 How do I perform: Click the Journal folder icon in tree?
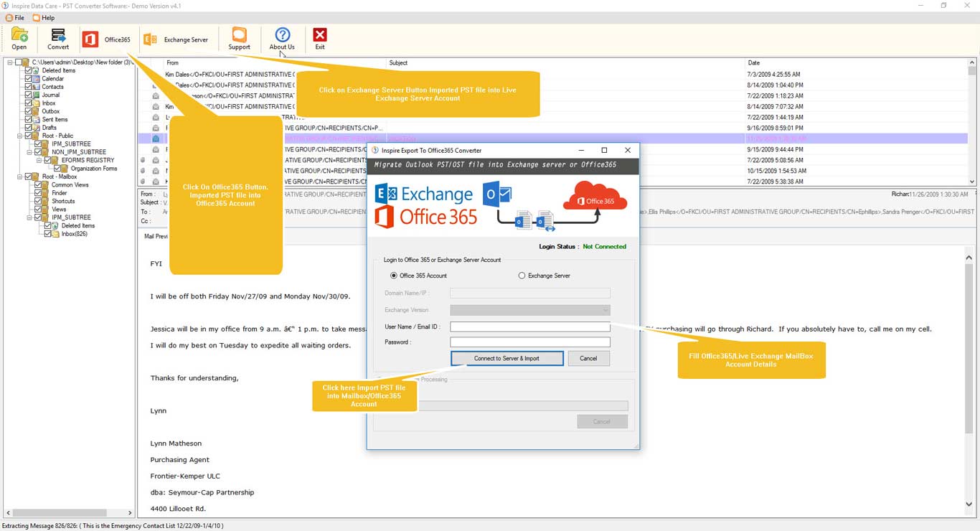coord(37,95)
